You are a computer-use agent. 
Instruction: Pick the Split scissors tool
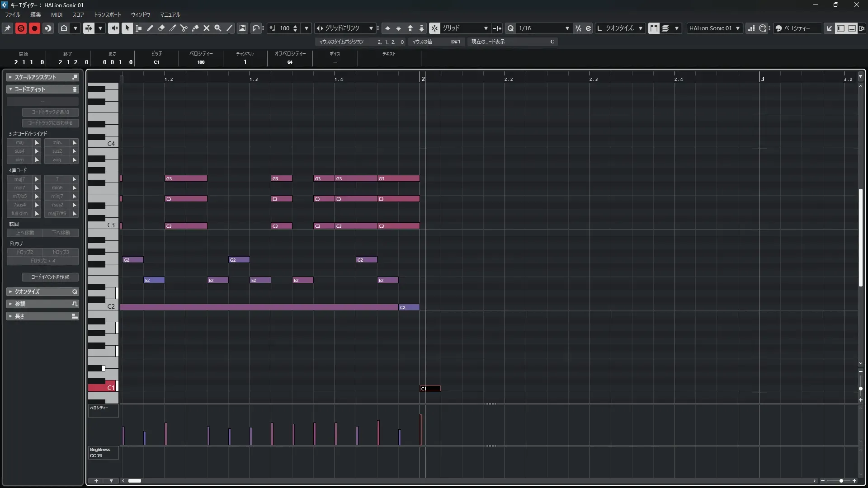pyautogui.click(x=184, y=28)
